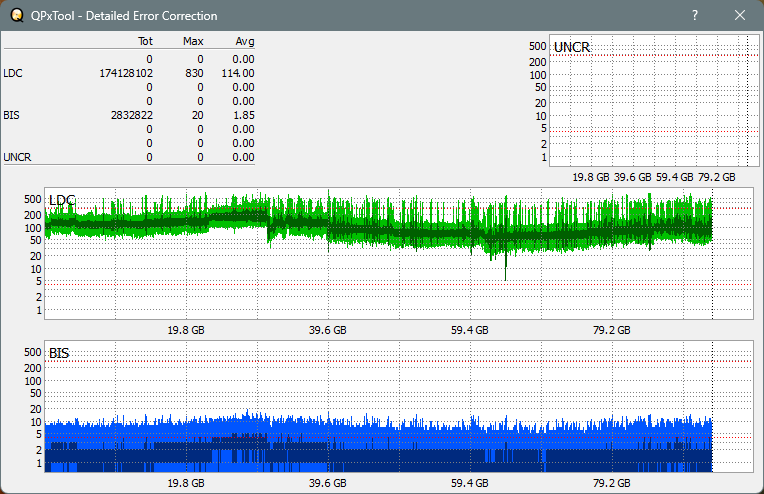
Task: Open the help question mark button
Action: pyautogui.click(x=695, y=15)
